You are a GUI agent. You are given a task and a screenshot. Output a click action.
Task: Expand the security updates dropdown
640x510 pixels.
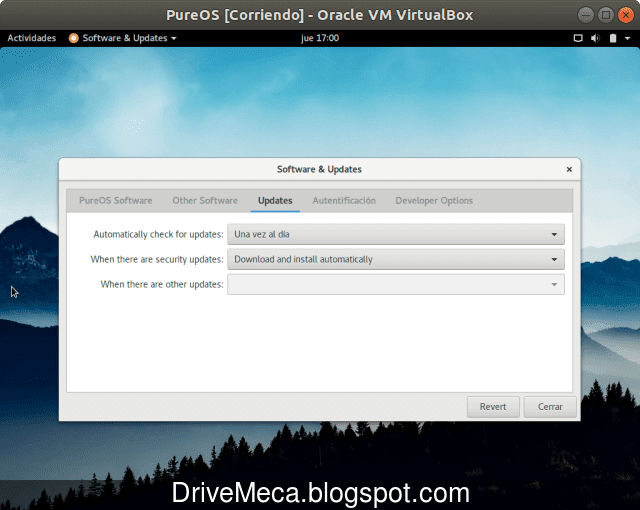[396, 259]
